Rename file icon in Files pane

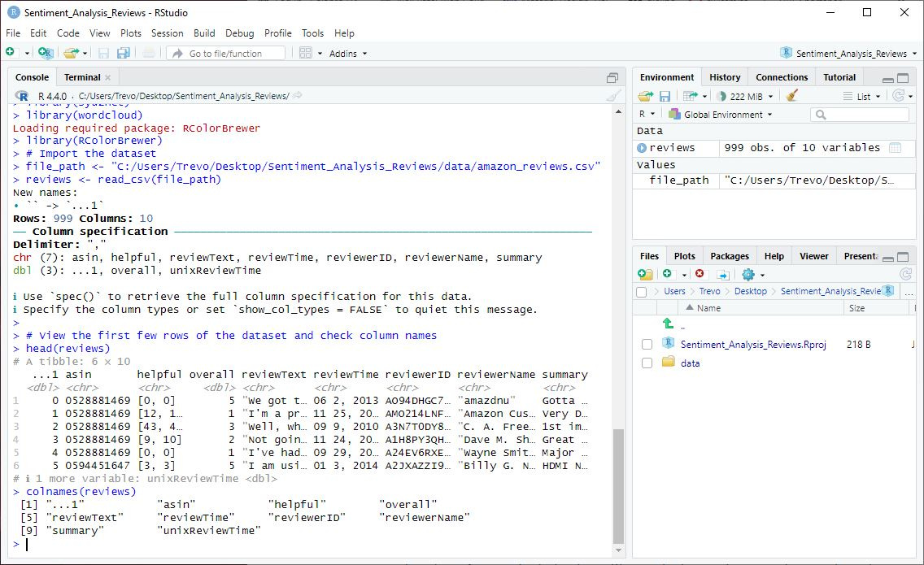[x=723, y=275]
